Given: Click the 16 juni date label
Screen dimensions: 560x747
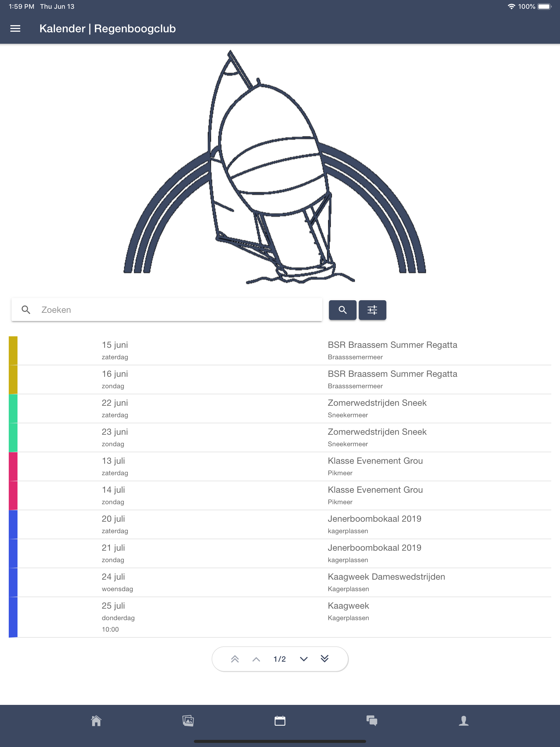Looking at the screenshot, I should 115,374.
